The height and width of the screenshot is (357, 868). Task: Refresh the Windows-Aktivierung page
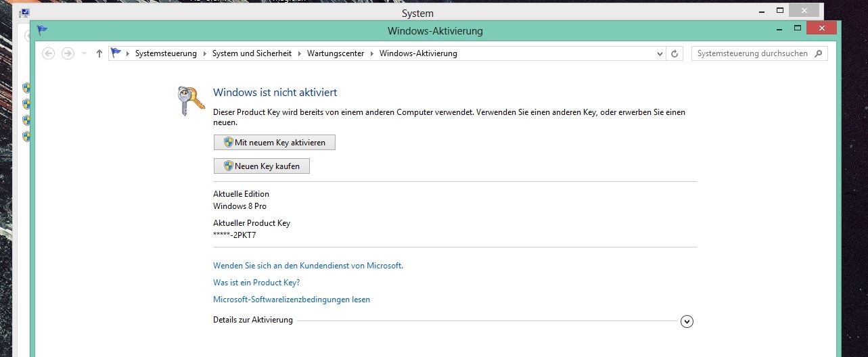coord(675,53)
